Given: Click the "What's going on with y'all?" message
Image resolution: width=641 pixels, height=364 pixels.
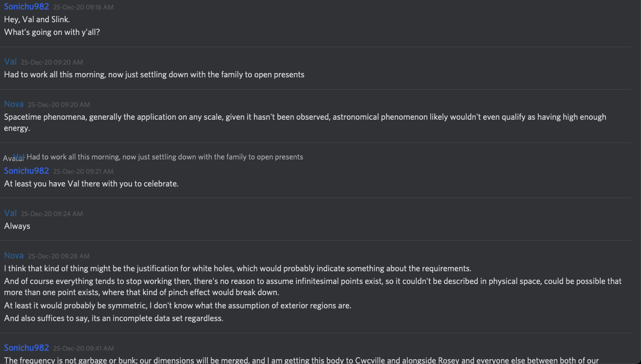Looking at the screenshot, I should pyautogui.click(x=52, y=32).
